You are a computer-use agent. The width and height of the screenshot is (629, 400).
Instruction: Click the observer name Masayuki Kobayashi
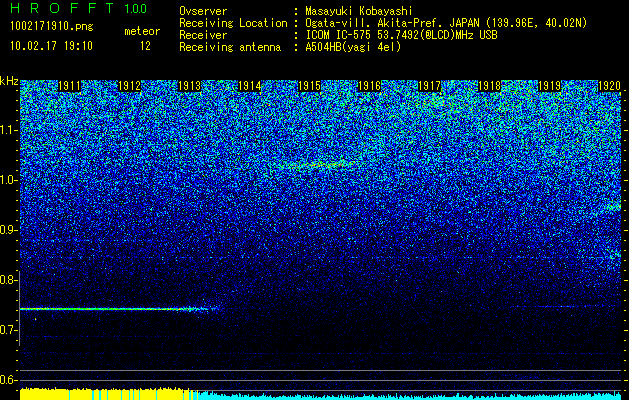point(359,11)
